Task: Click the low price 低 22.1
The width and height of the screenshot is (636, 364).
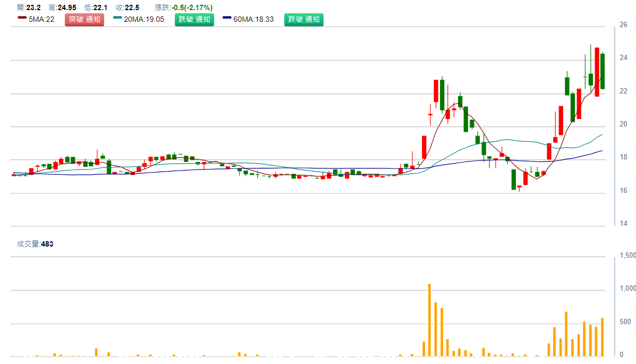Action: pyautogui.click(x=96, y=7)
